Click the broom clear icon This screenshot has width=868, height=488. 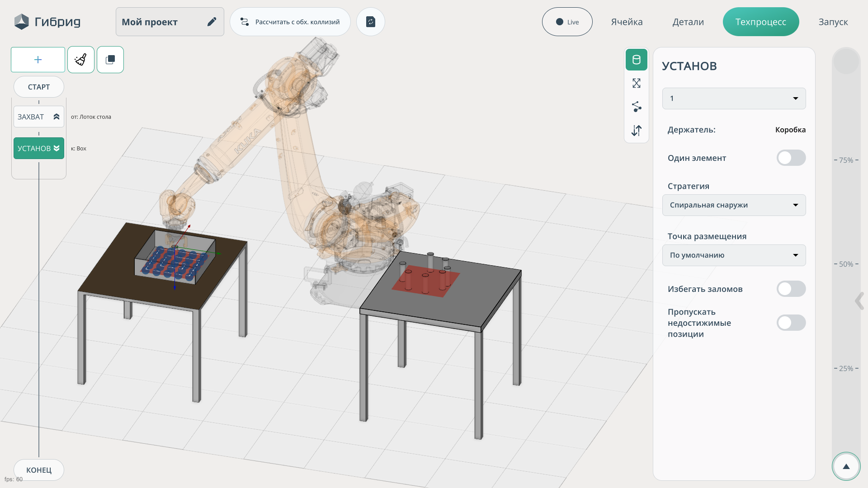point(81,60)
